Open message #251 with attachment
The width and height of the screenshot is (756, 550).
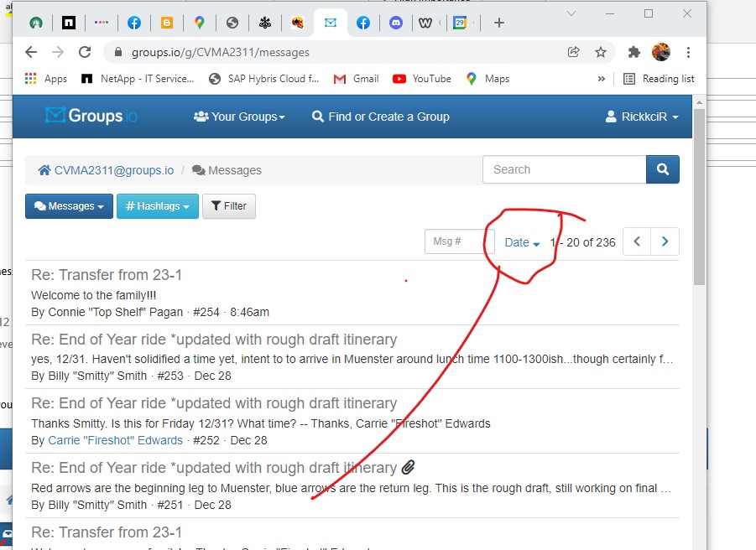point(214,468)
